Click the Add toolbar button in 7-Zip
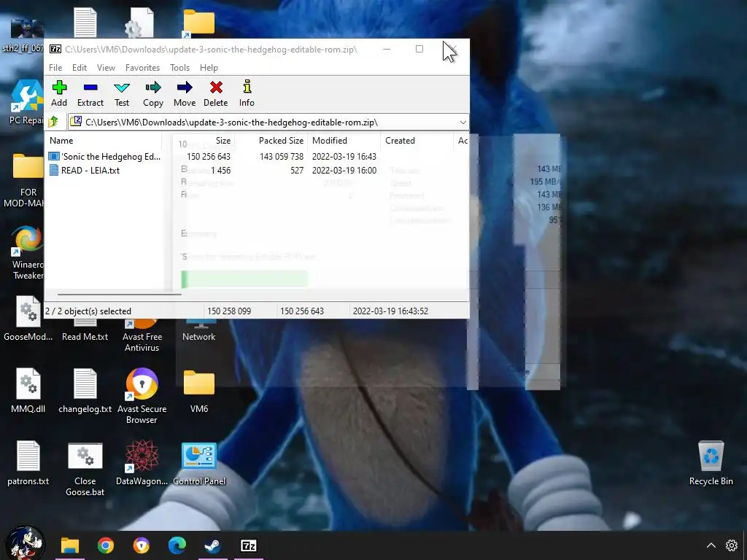This screenshot has width=747, height=560. tap(59, 94)
